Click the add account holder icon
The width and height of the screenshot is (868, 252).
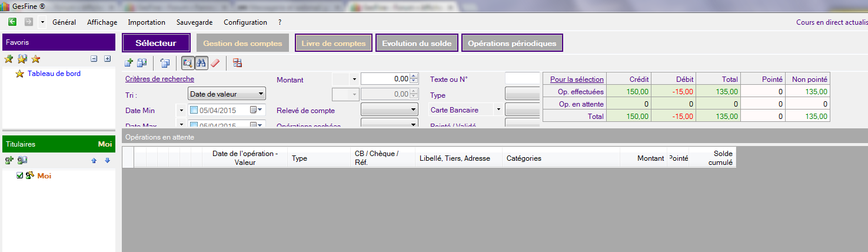(x=9, y=160)
